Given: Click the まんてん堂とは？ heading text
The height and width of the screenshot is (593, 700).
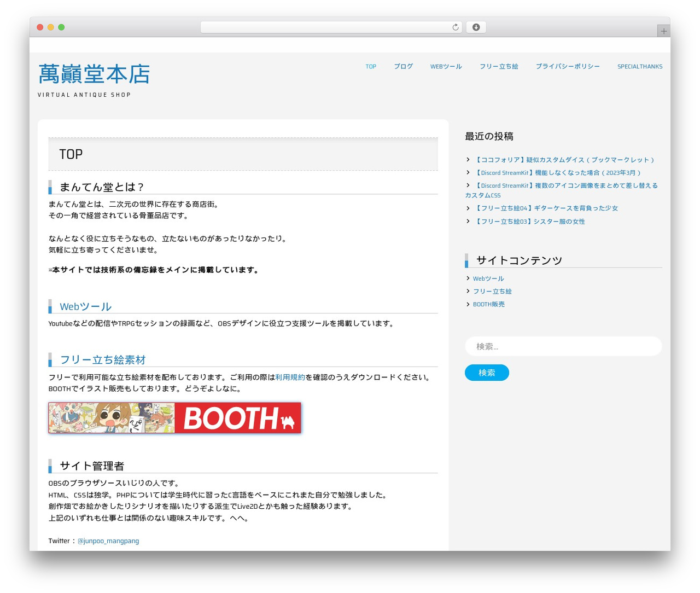Looking at the screenshot, I should [x=102, y=187].
